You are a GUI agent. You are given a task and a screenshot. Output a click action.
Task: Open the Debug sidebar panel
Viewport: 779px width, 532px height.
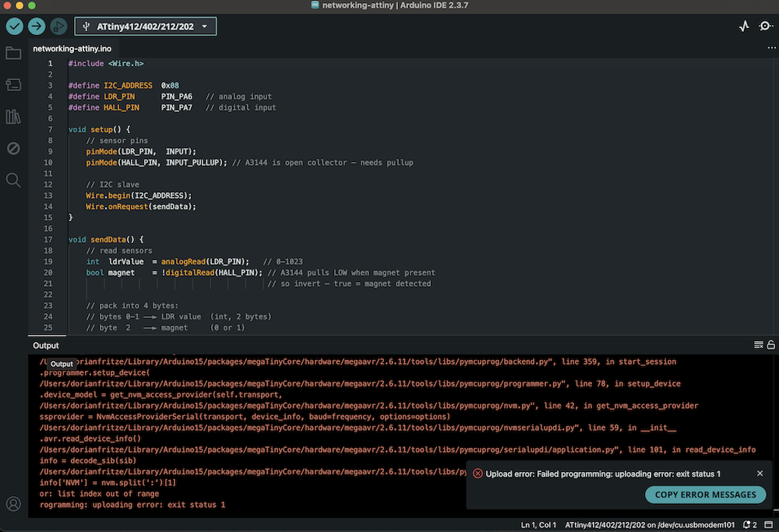[13, 148]
